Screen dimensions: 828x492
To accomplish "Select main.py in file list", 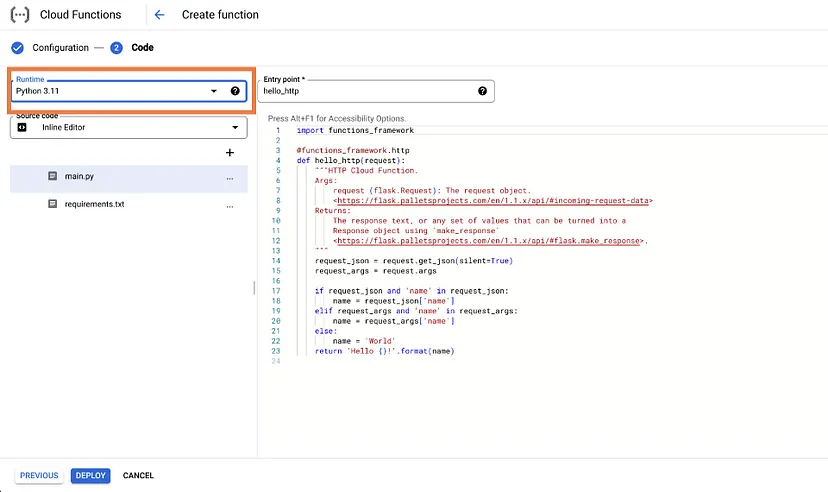I will pyautogui.click(x=80, y=177).
